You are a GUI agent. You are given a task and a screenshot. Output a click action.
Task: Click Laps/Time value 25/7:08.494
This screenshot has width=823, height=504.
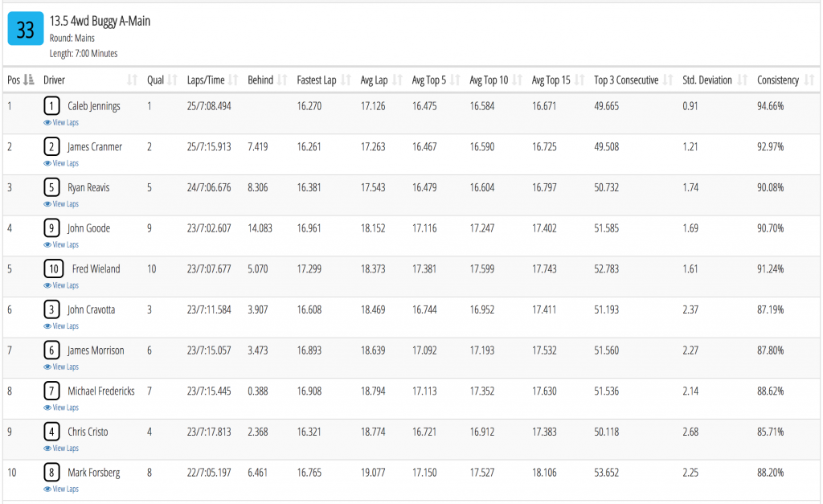(x=209, y=106)
